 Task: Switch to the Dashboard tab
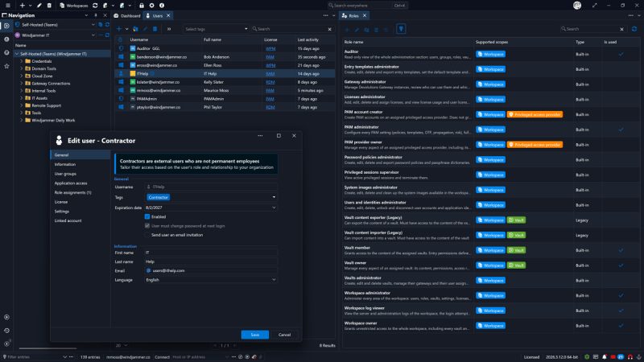(x=127, y=15)
